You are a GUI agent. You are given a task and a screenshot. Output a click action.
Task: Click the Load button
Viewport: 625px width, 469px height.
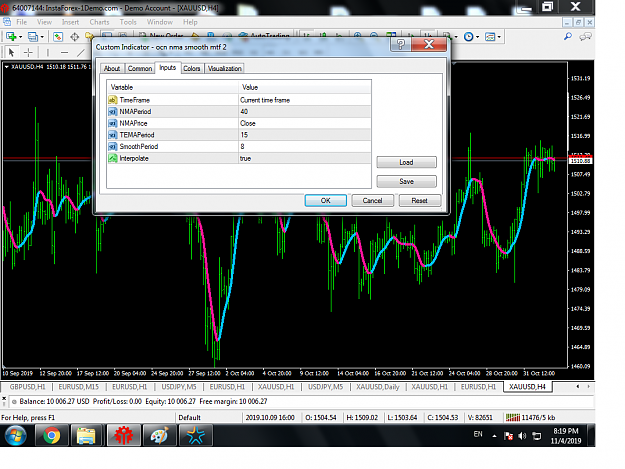[x=407, y=162]
